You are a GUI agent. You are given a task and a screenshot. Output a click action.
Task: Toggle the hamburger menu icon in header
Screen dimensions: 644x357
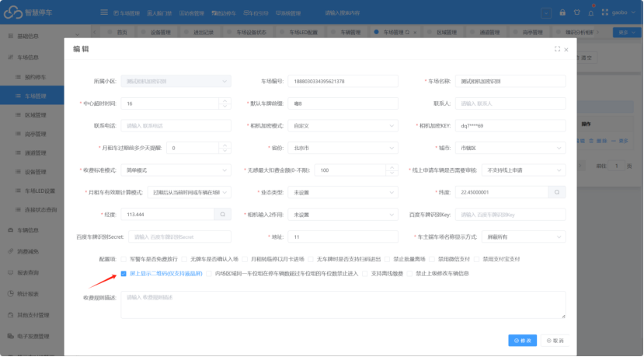tap(104, 12)
